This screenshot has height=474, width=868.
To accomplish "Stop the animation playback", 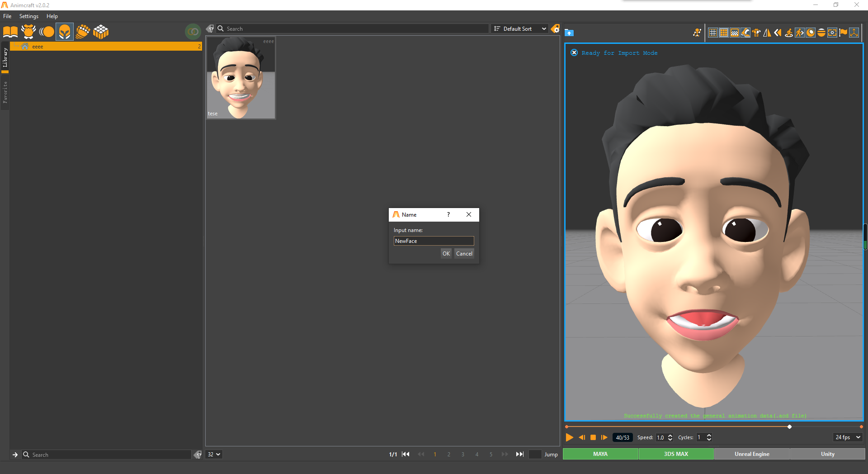I will [x=593, y=437].
